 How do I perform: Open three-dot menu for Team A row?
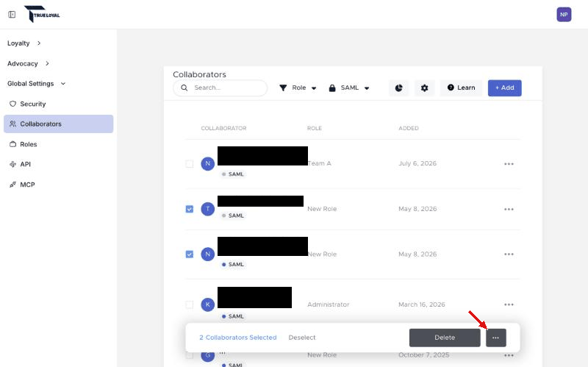[509, 164]
